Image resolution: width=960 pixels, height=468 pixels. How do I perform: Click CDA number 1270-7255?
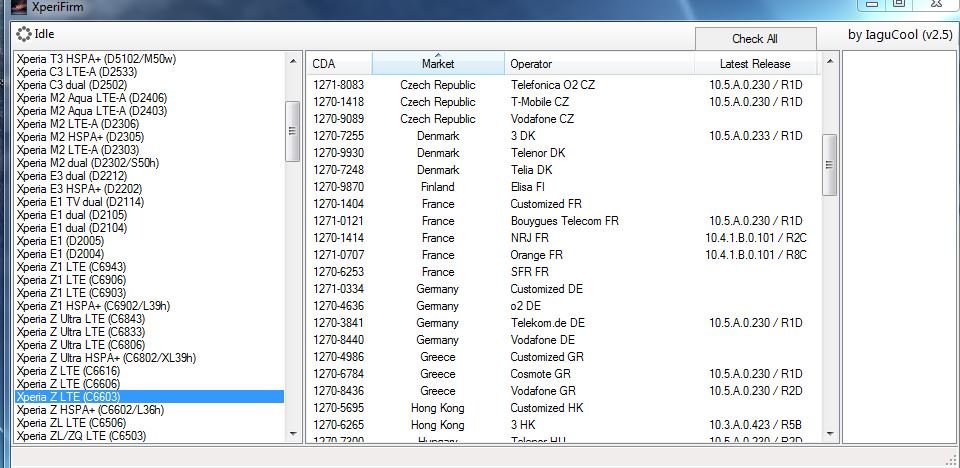[339, 136]
